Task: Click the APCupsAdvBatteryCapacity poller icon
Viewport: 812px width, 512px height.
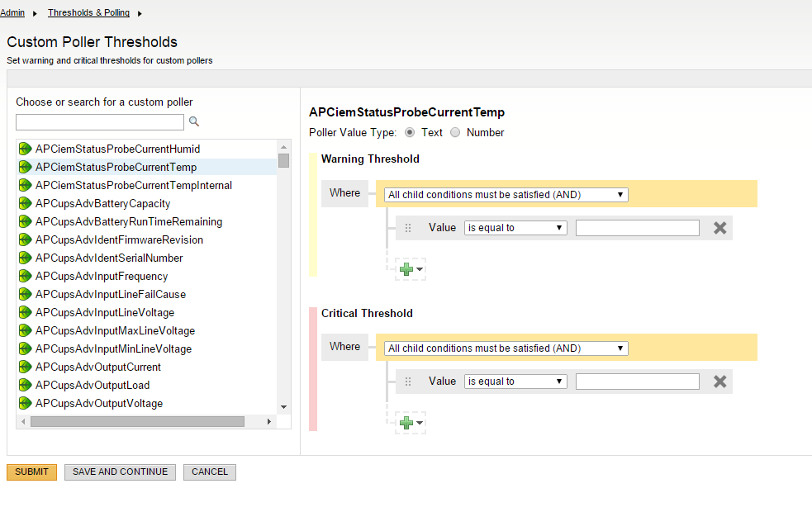Action: click(x=26, y=204)
